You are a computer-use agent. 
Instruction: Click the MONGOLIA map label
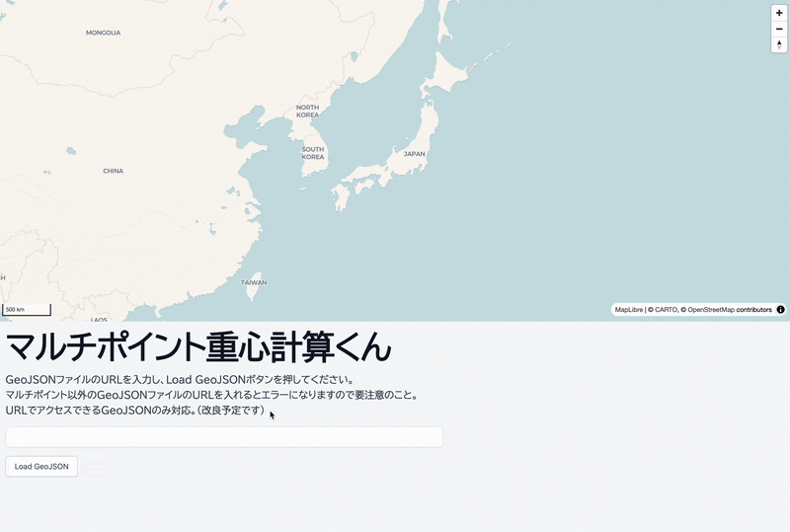point(104,33)
